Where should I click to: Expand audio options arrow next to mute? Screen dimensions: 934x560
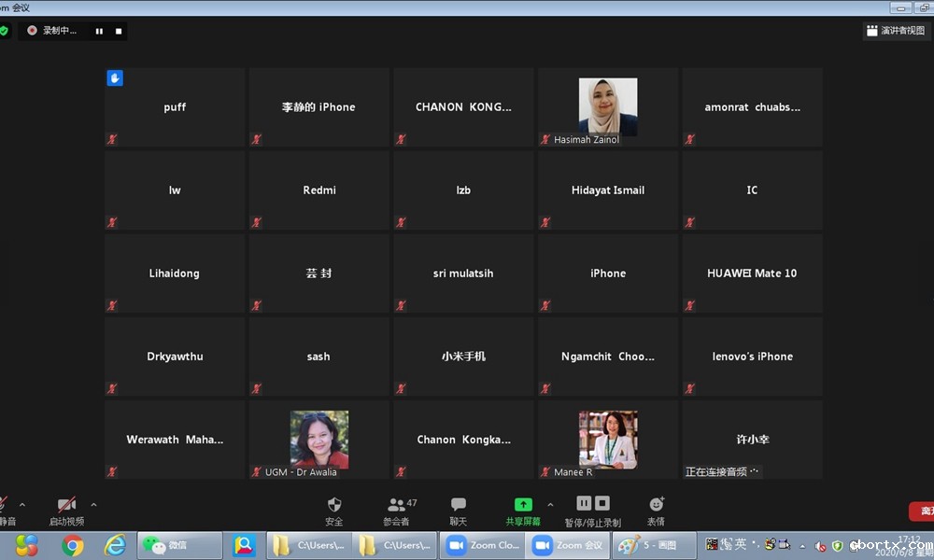point(22,505)
